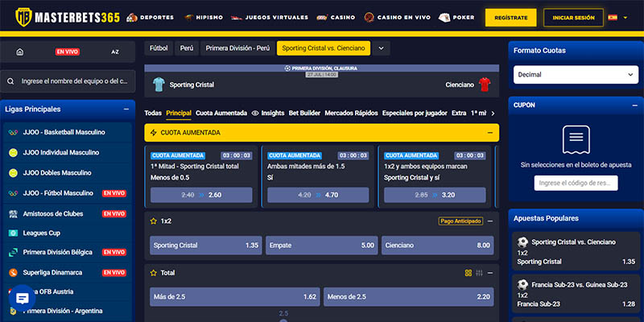Show more market tabs with arrow
Image resolution: width=644 pixels, height=322 pixels.
[x=493, y=114]
